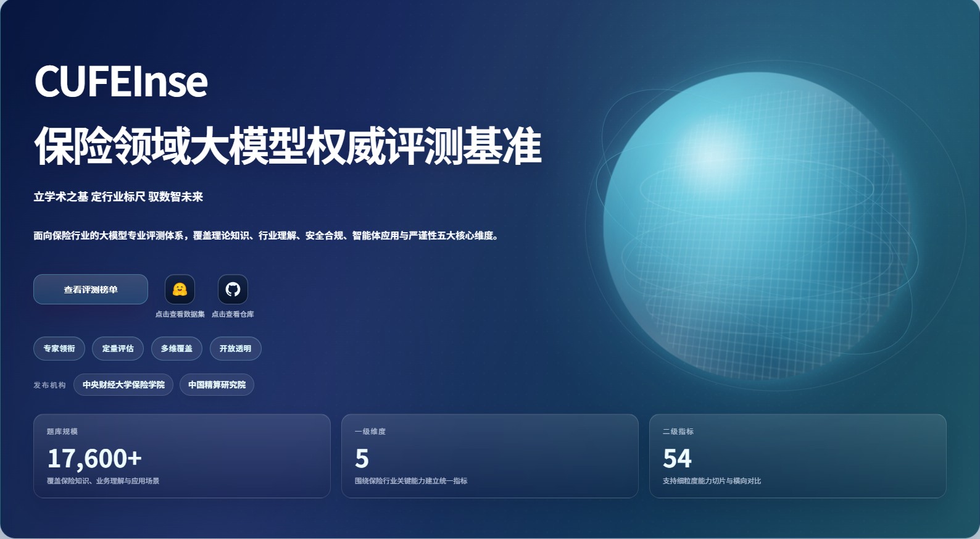Select the 多维覆盖 tag
This screenshot has height=539, width=980.
(176, 349)
